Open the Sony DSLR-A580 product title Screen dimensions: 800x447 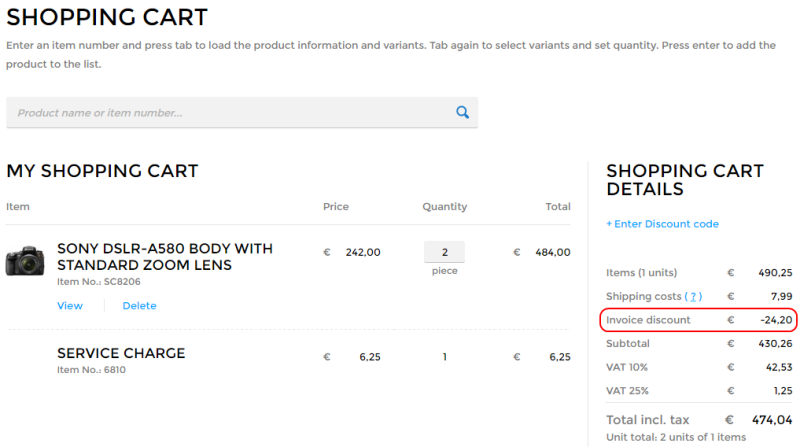tap(165, 257)
